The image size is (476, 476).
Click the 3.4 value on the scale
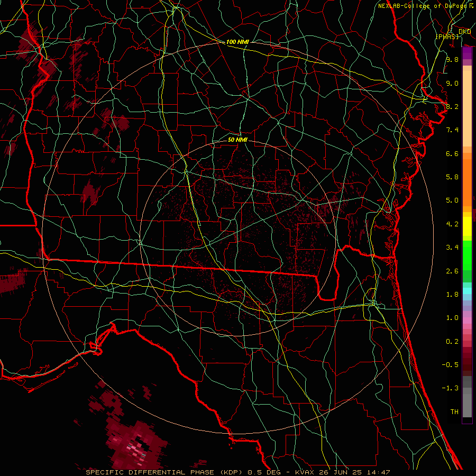pos(452,248)
